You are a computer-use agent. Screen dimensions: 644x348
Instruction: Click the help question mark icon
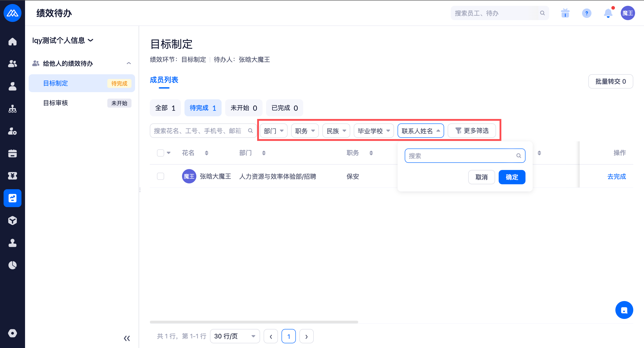coord(587,13)
